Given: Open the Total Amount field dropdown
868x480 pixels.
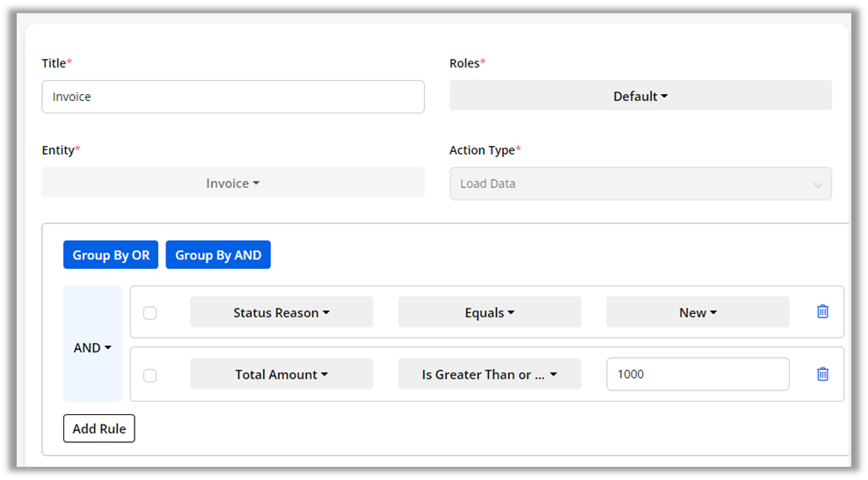Looking at the screenshot, I should 281,374.
